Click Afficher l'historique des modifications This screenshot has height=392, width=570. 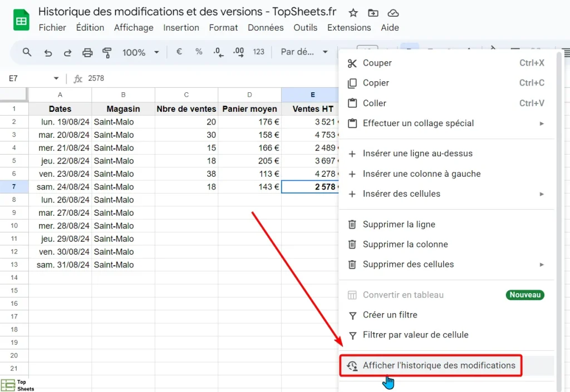click(446, 365)
